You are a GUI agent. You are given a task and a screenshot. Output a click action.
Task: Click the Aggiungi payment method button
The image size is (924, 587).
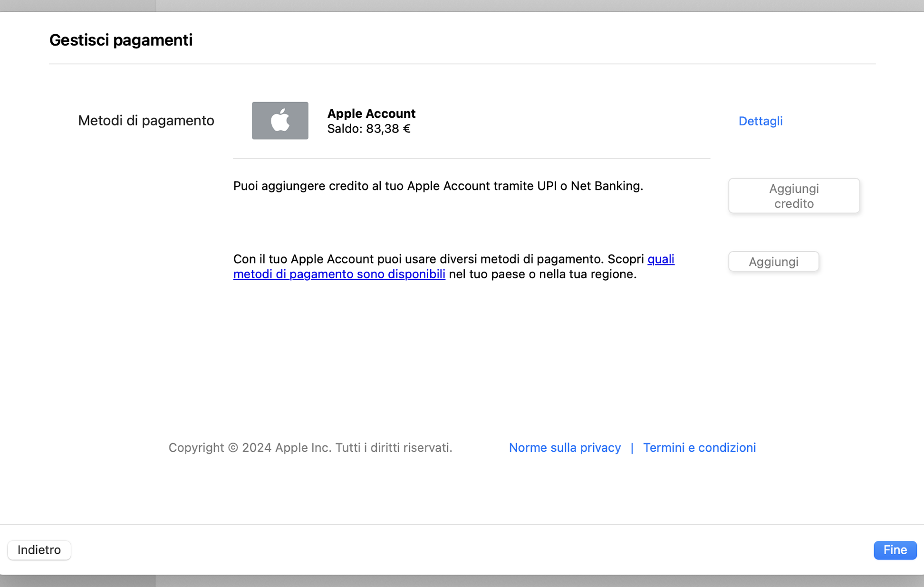click(x=773, y=262)
